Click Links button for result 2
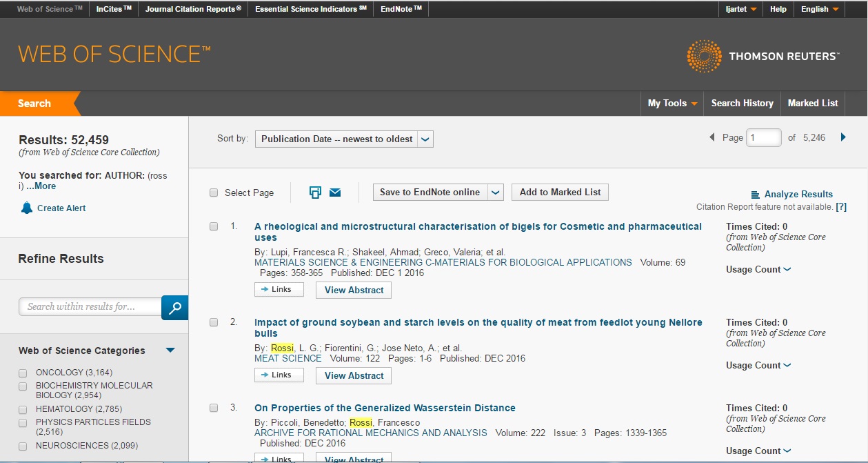Viewport: 868px width, 463px height. [x=279, y=375]
